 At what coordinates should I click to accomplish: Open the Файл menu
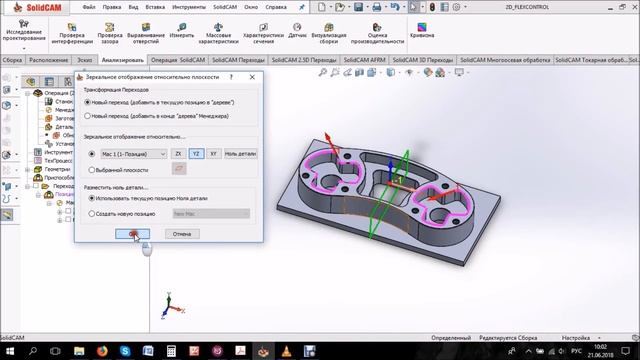tap(89, 7)
